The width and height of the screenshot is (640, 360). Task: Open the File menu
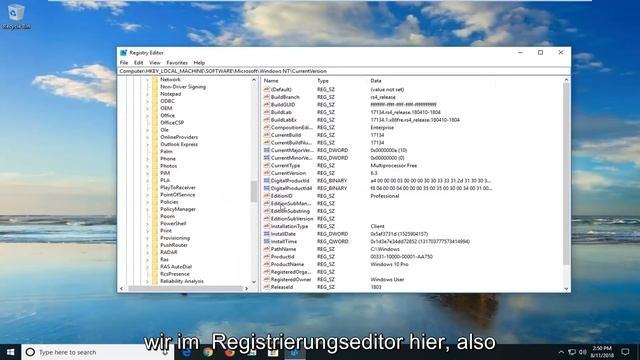(124, 63)
